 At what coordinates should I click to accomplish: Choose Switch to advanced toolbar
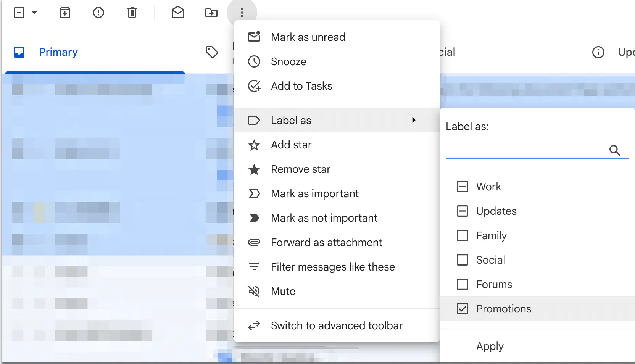[337, 325]
